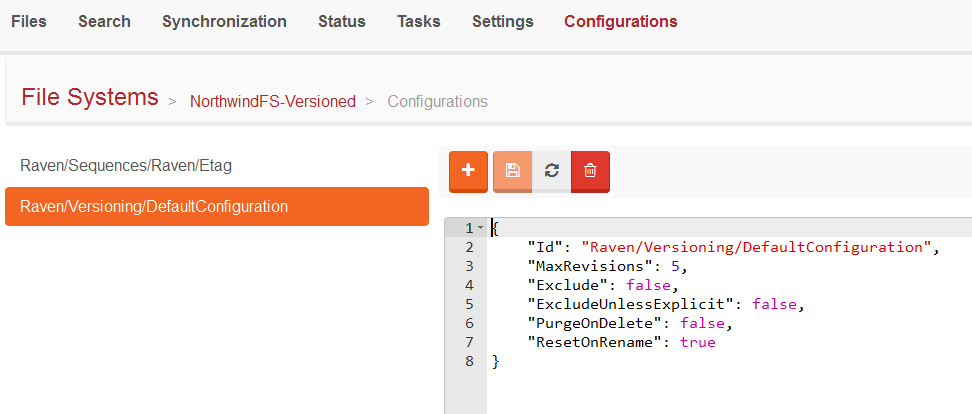The image size is (972, 414).
Task: Switch to the Status tab
Action: (x=342, y=21)
